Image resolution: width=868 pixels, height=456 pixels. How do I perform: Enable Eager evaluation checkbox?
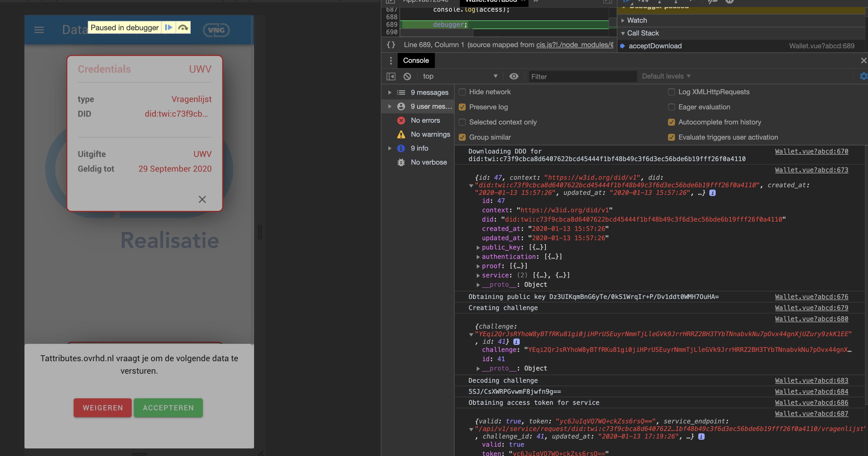click(x=671, y=107)
